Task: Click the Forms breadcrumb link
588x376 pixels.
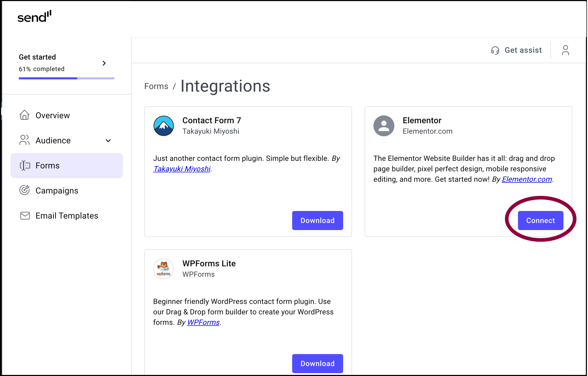Action: (156, 86)
